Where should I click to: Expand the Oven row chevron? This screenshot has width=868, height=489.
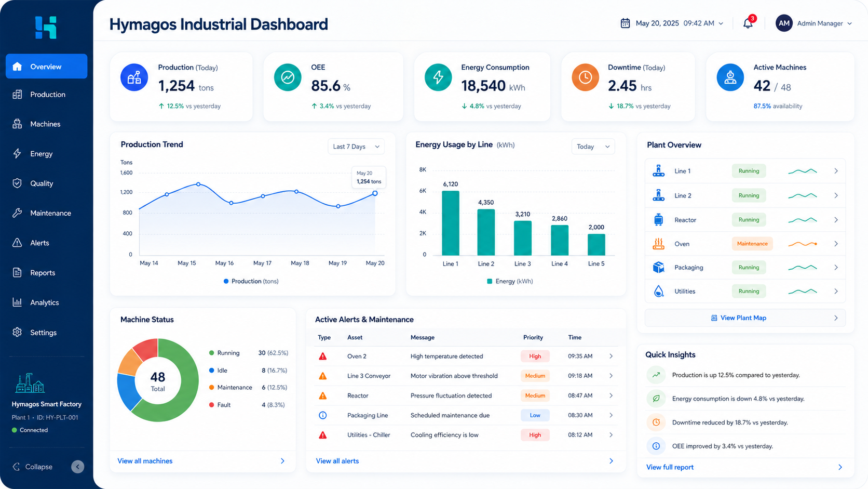tap(836, 244)
